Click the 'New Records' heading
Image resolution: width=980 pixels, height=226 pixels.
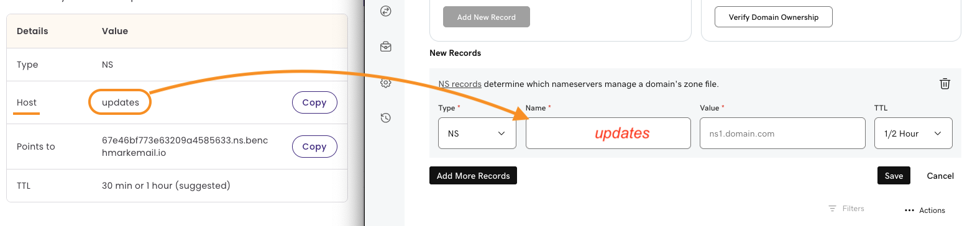click(x=455, y=53)
